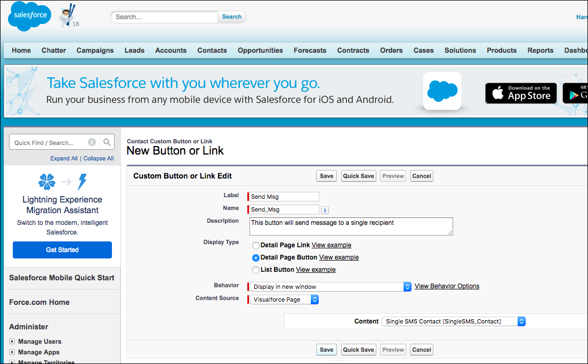Click the Salesforce cloud logo
Viewport: 588px width, 364px height.
click(29, 16)
